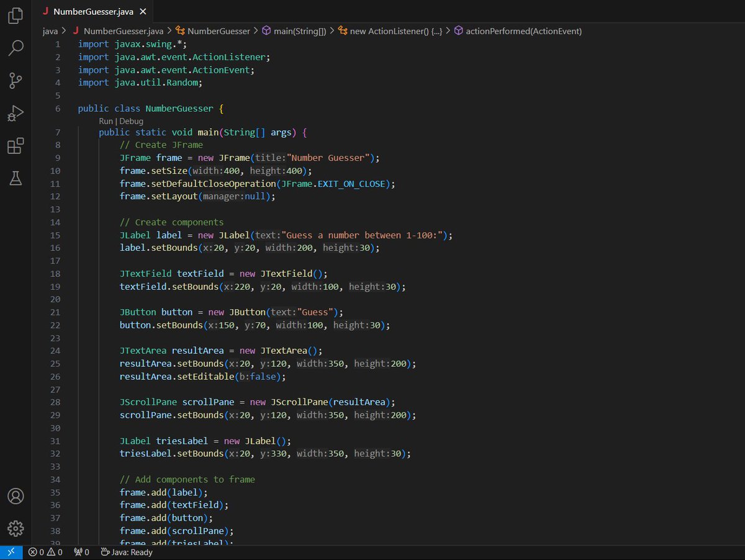This screenshot has width=745, height=560.
Task: Click 'frame.add(button);' on line 37
Action: (x=166, y=518)
